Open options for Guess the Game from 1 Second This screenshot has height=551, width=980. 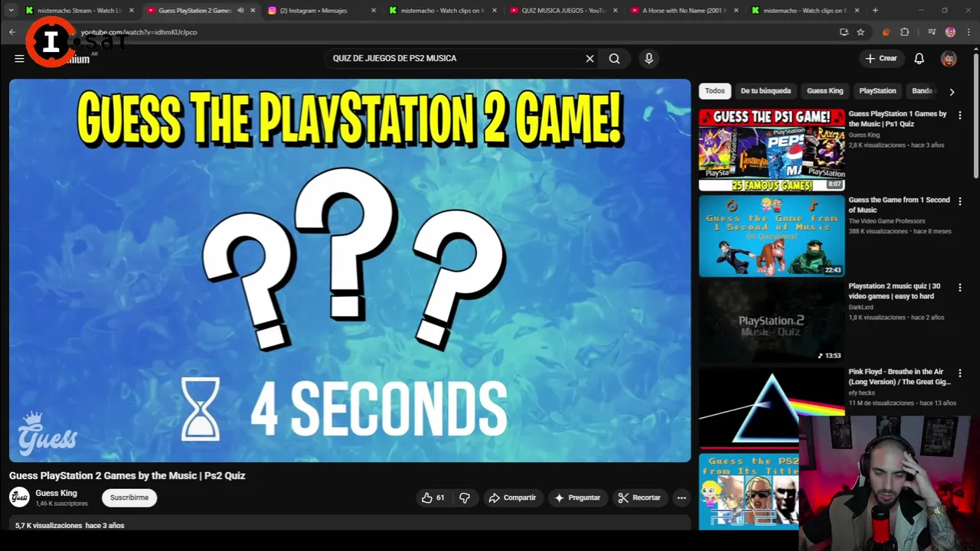click(x=960, y=201)
